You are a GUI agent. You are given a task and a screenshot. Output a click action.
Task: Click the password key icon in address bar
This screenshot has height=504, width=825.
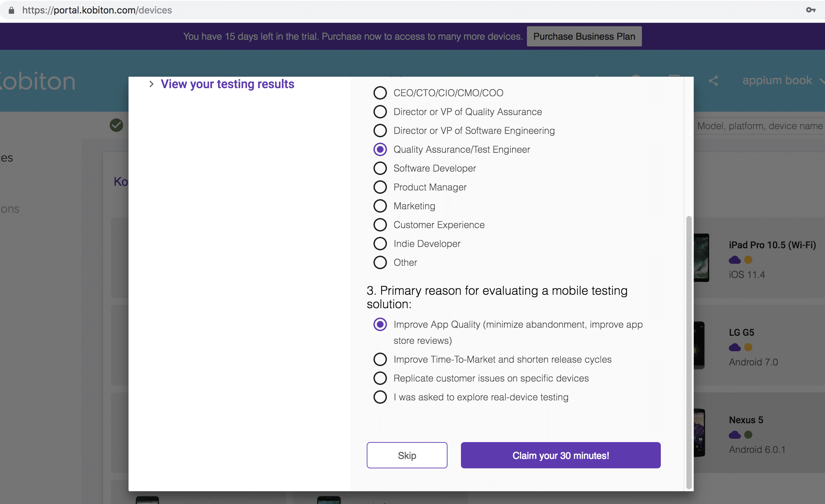pos(811,10)
